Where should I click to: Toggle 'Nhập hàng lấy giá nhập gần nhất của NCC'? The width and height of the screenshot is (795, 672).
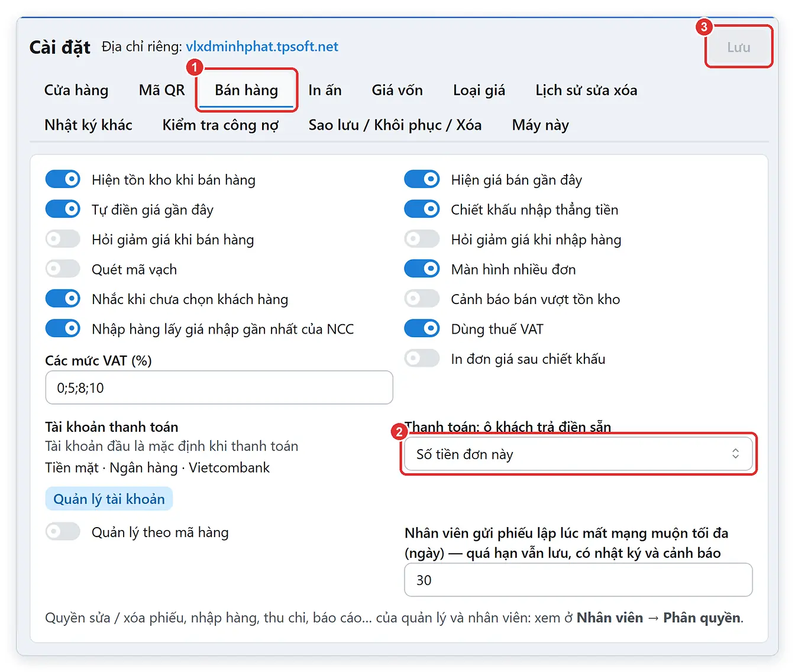click(63, 328)
